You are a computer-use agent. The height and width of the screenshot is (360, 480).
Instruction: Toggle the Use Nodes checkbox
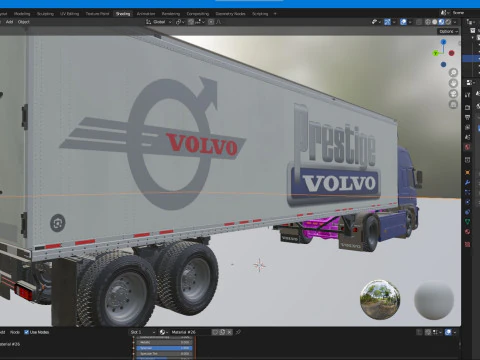click(27, 332)
